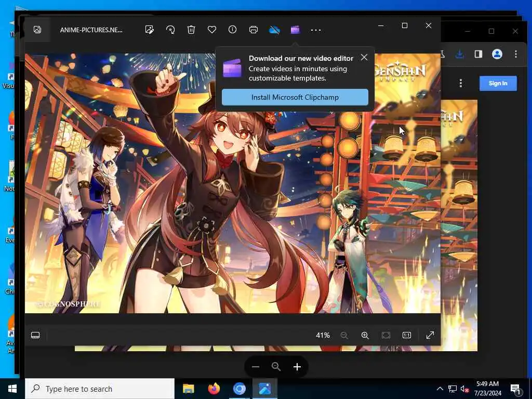Enter full screen with expand arrows icon
Screen dimensions: 532x399
pos(430,335)
